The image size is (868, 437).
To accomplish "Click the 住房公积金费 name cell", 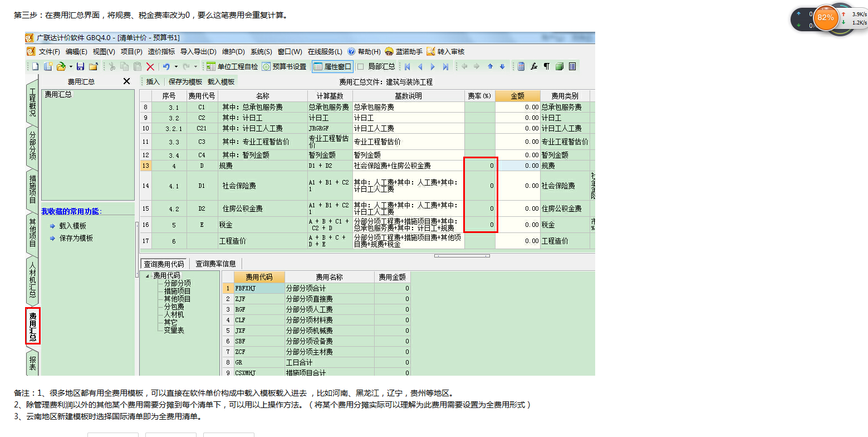I will tap(262, 208).
